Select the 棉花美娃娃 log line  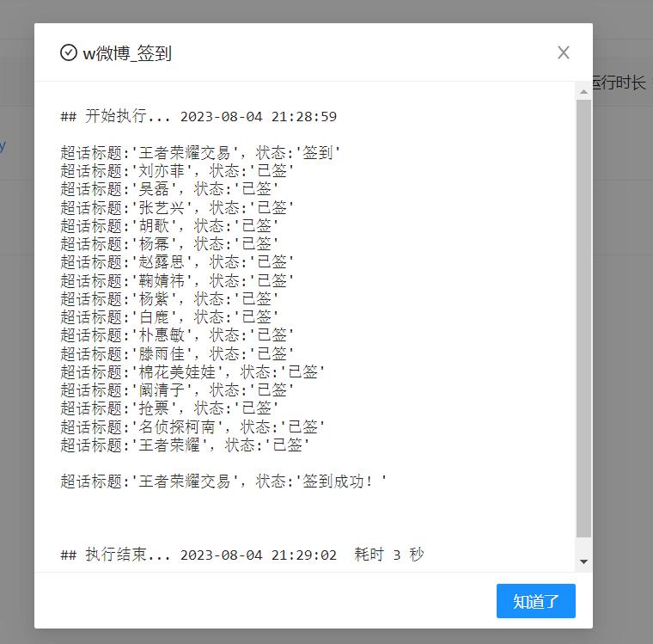192,371
